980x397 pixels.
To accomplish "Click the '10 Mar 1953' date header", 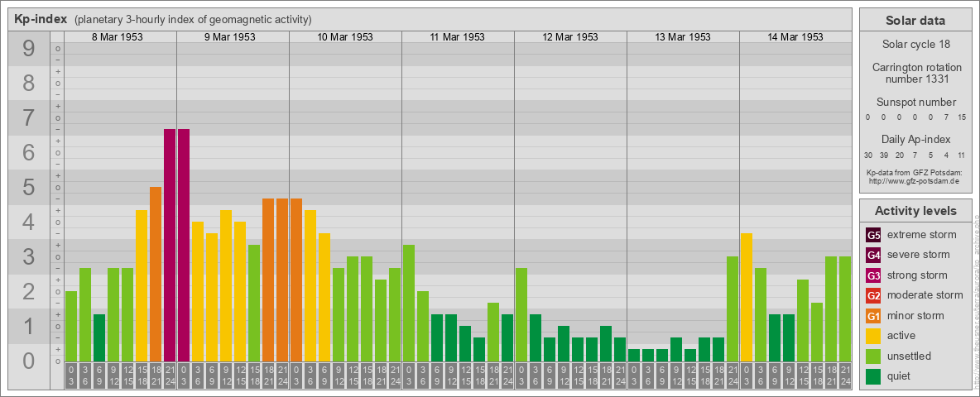I will 345,37.
